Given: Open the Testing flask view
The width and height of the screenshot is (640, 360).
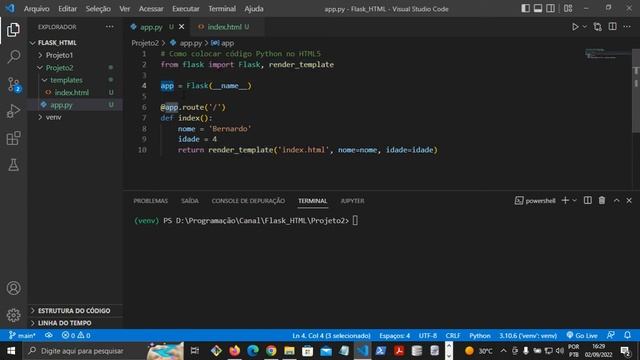Looking at the screenshot, I should click(x=13, y=165).
